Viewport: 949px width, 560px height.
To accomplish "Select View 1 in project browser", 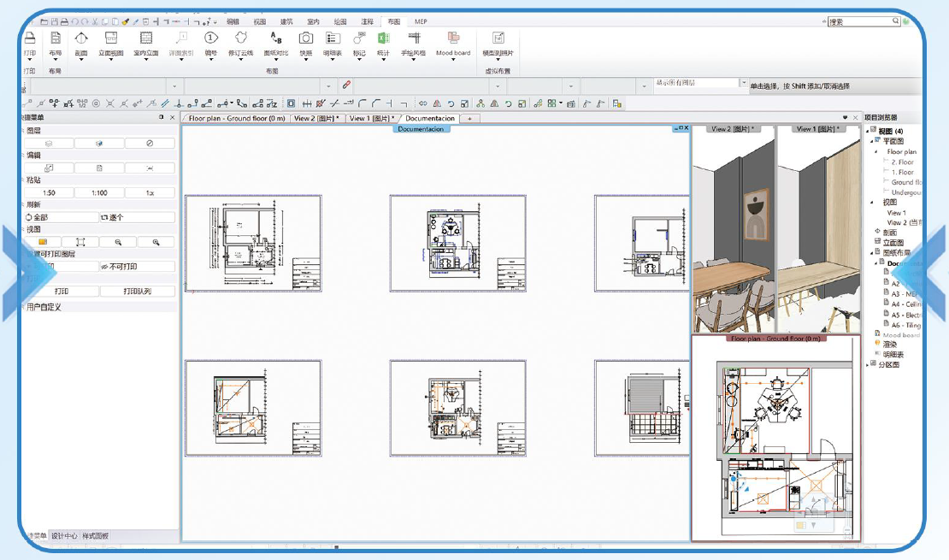I will 896,213.
